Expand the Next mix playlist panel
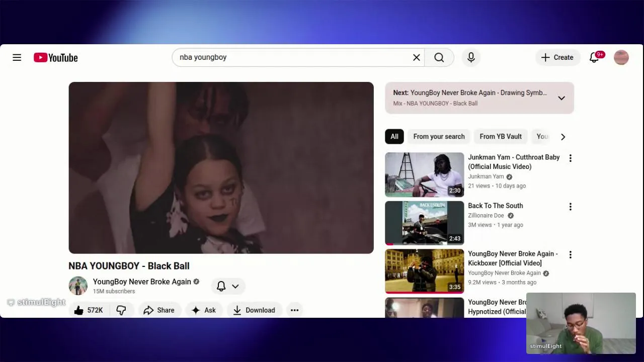 tap(561, 98)
